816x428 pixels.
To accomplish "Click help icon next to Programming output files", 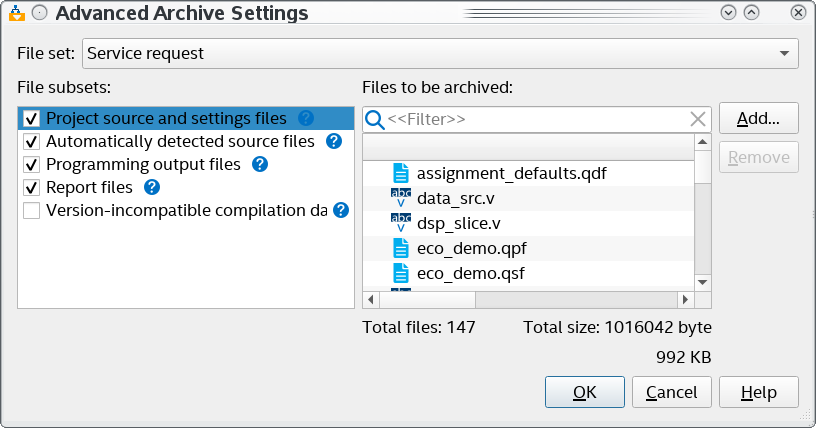I will pos(260,164).
